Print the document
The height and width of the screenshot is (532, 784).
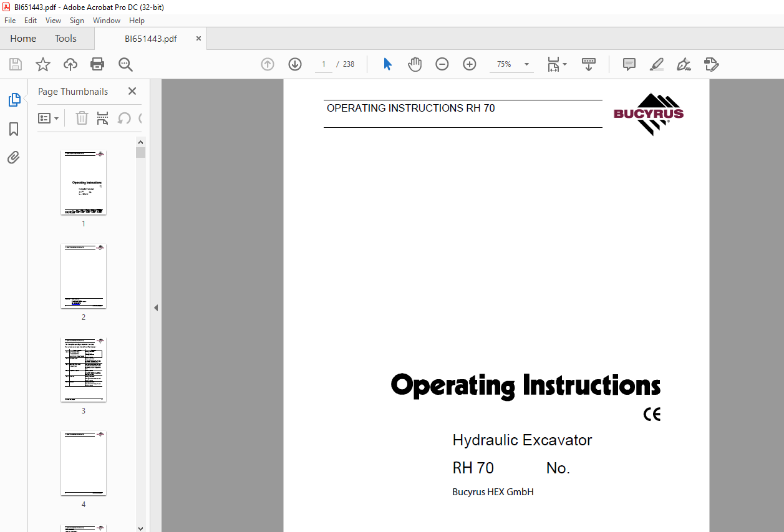pos(97,64)
